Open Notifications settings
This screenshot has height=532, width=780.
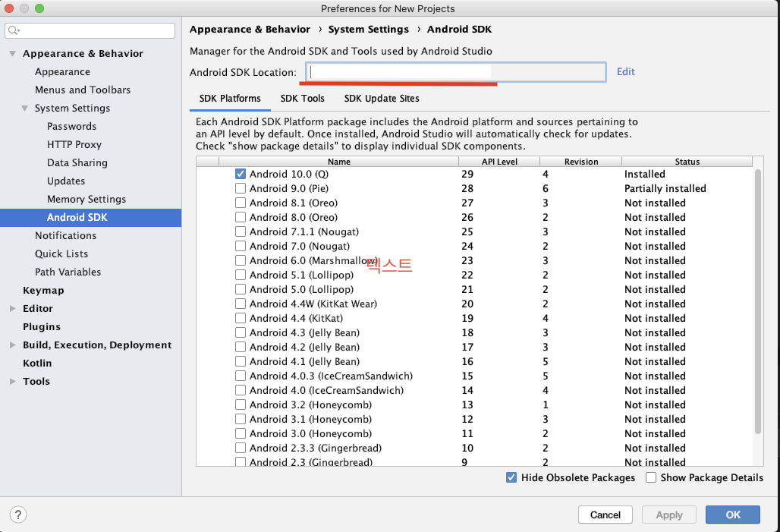point(66,235)
